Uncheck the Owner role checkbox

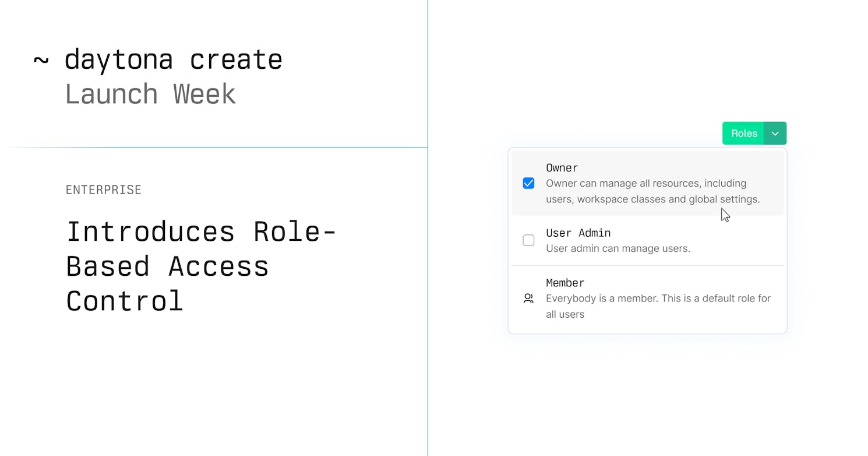[528, 183]
